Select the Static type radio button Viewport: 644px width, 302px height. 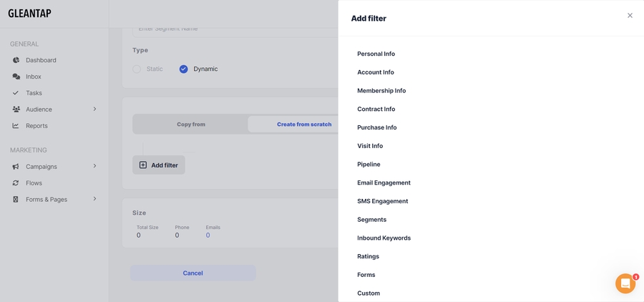[x=137, y=69]
